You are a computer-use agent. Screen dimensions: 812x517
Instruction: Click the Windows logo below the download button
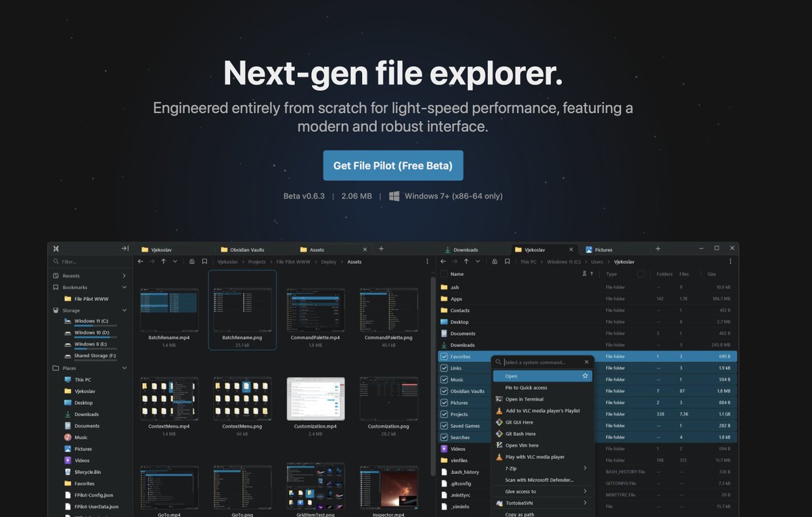click(394, 196)
